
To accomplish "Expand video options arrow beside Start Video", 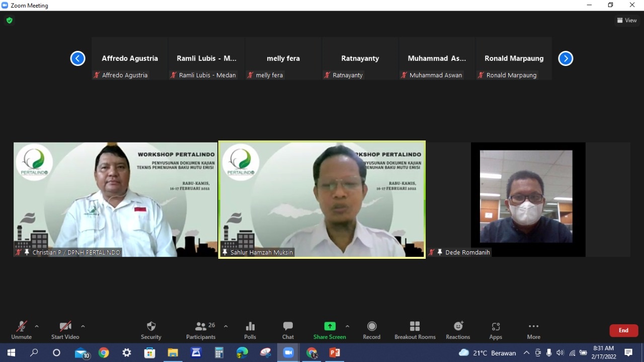I will pyautogui.click(x=83, y=326).
